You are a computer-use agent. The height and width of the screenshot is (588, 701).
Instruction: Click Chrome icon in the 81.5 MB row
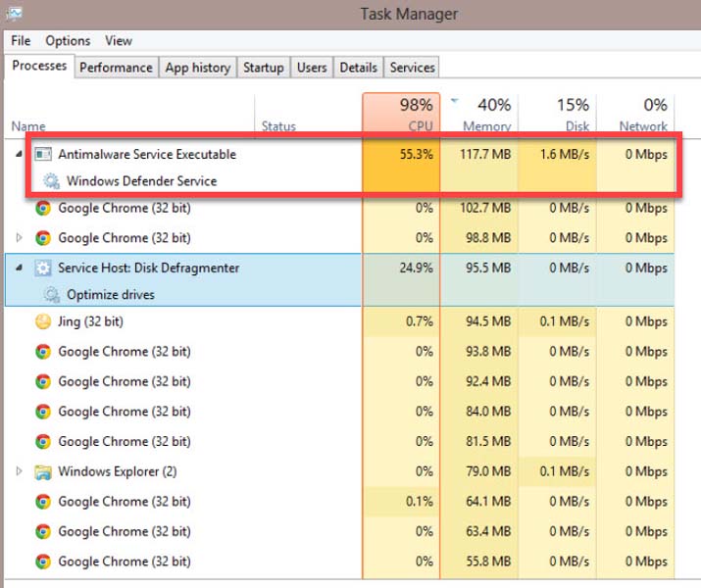43,441
